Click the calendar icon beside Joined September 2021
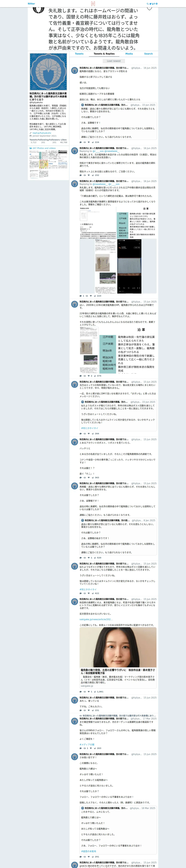The image size is (186, 868). click(30, 136)
